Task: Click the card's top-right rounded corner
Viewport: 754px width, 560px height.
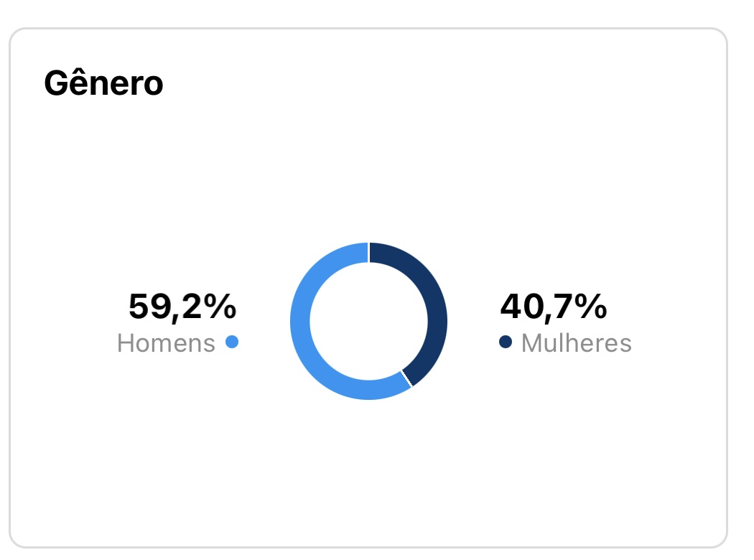Action: pos(720,35)
